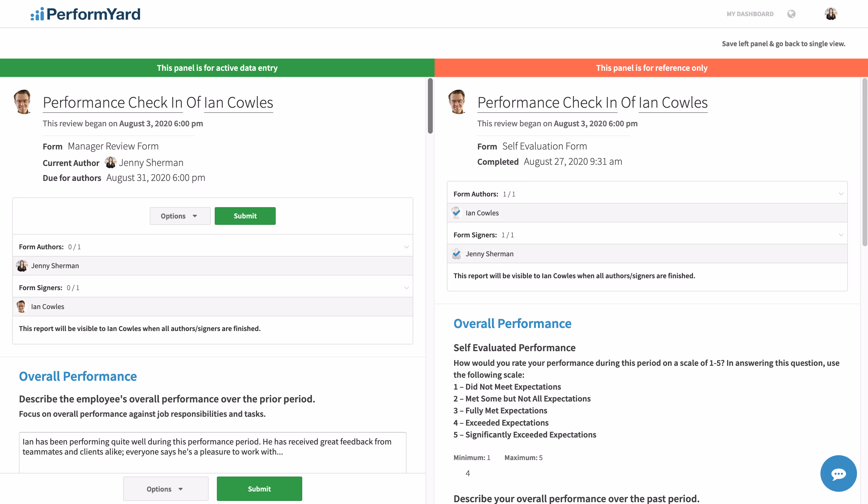Open the blue chat support bubble
Screen dimensions: 868x504
tap(838, 473)
